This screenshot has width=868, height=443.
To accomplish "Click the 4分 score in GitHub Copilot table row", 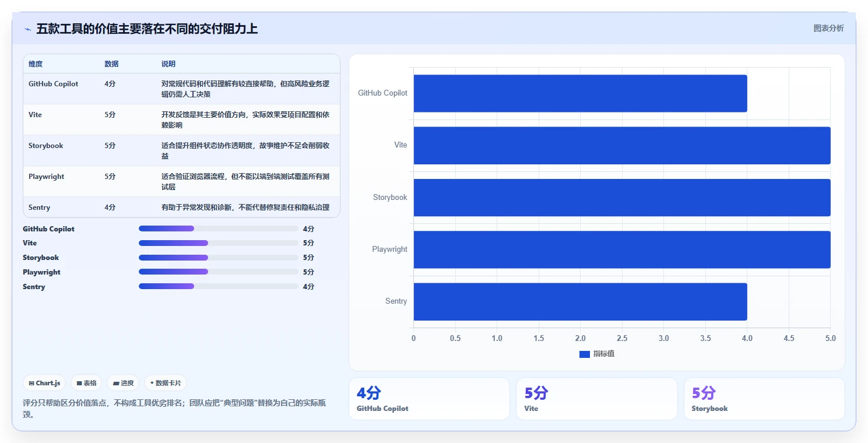I will click(110, 84).
